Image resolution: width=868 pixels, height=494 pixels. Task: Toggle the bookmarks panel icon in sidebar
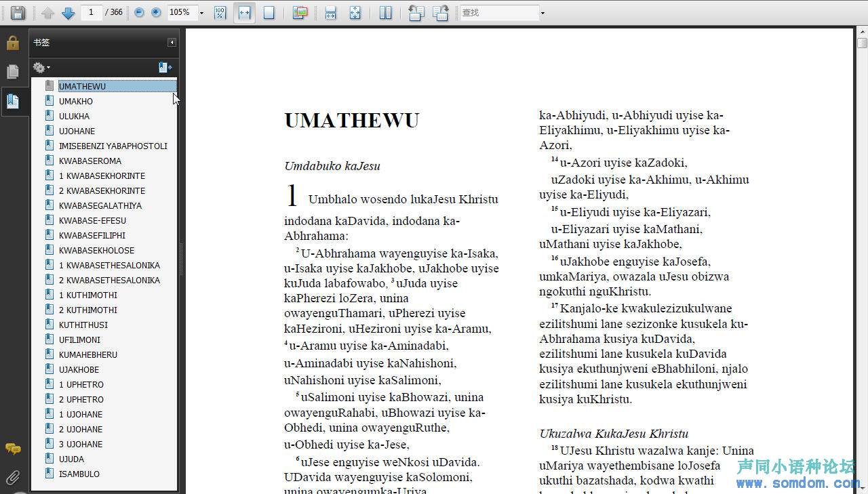click(x=13, y=102)
